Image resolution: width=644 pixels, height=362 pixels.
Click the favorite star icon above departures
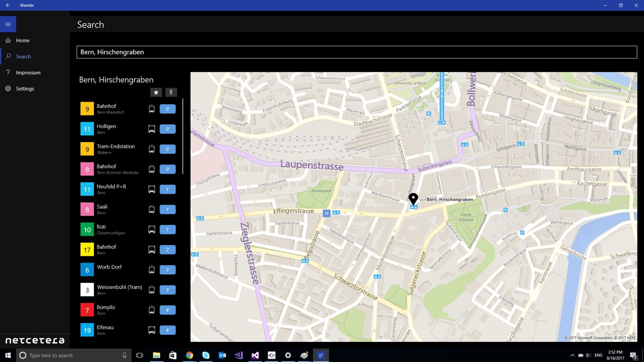pyautogui.click(x=156, y=92)
